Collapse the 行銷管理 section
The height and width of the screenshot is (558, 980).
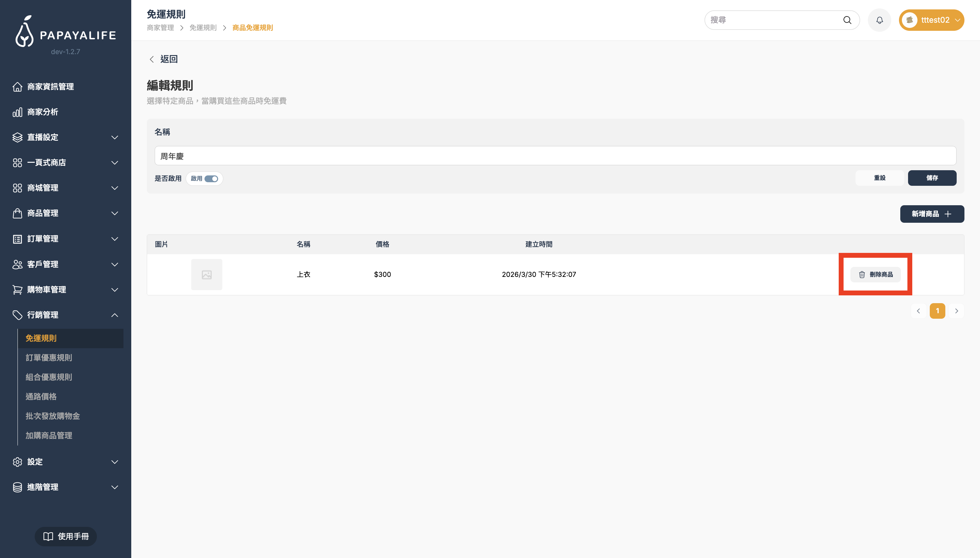pos(114,315)
